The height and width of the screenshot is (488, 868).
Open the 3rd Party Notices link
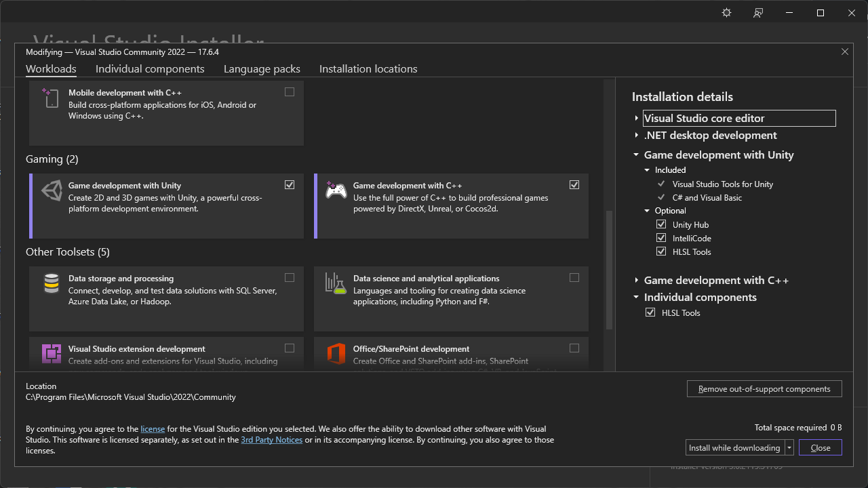click(271, 440)
